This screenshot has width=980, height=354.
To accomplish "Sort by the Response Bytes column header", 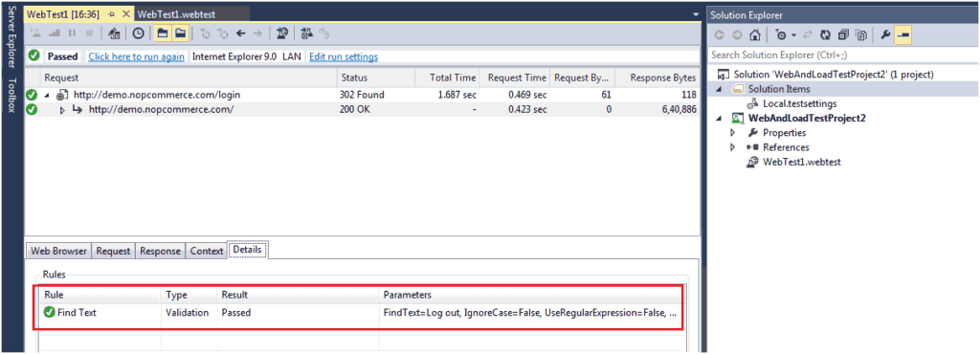I will click(657, 78).
